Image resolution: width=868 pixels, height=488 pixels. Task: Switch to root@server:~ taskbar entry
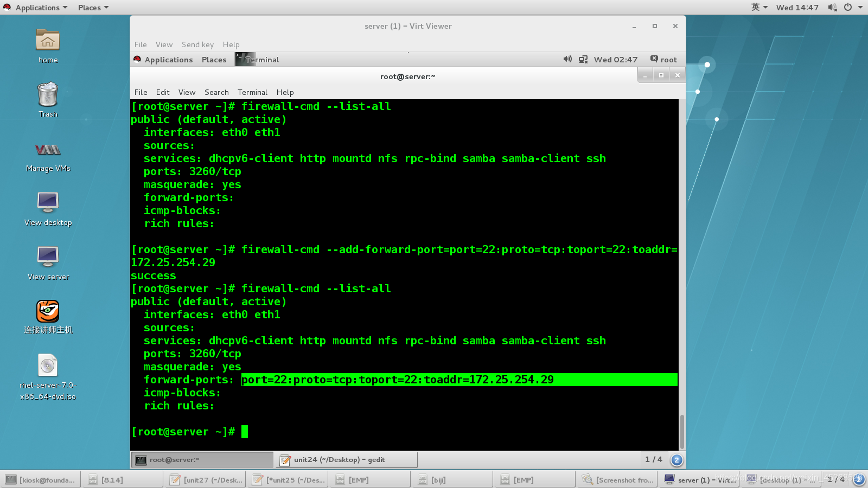(202, 460)
